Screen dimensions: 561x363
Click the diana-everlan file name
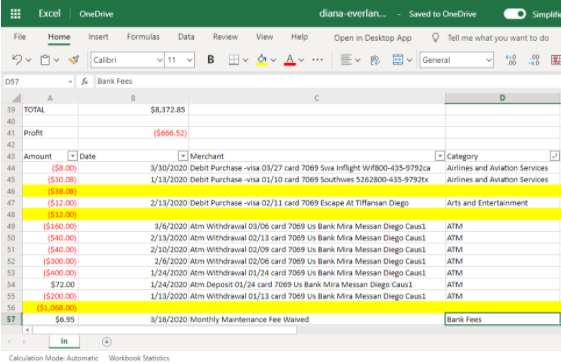[x=352, y=14]
